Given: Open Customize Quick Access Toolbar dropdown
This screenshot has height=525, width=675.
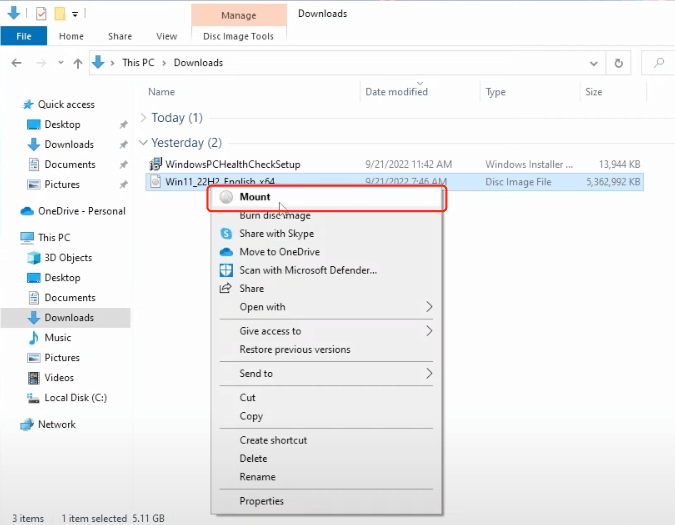Looking at the screenshot, I should (x=75, y=14).
